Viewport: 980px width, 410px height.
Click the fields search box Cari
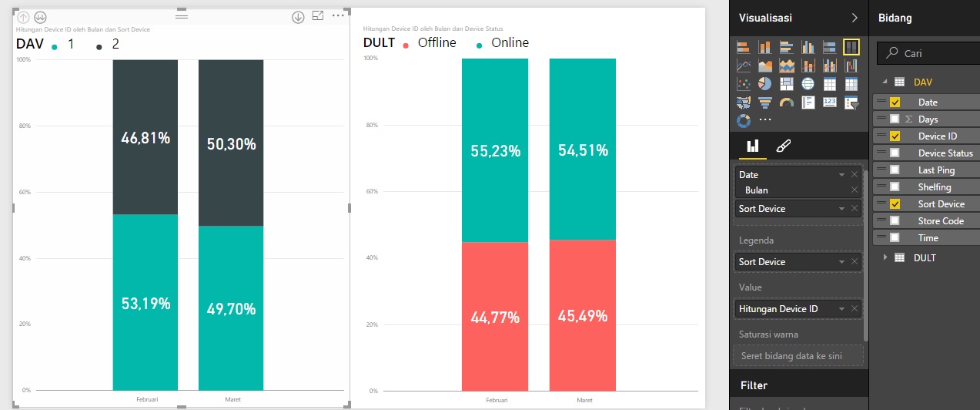(x=928, y=53)
